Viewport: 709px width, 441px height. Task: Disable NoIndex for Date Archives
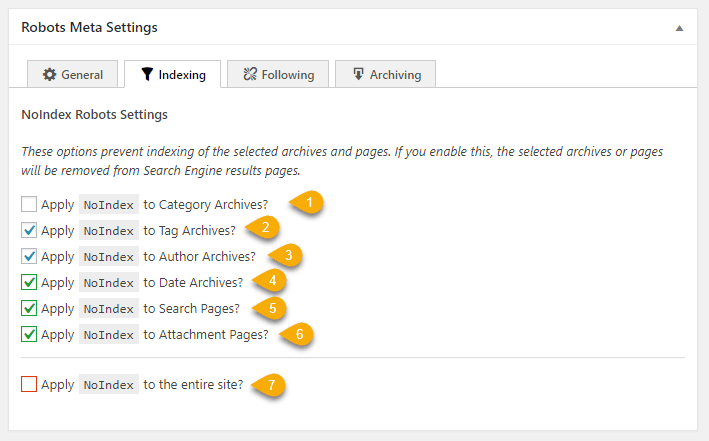(x=29, y=282)
